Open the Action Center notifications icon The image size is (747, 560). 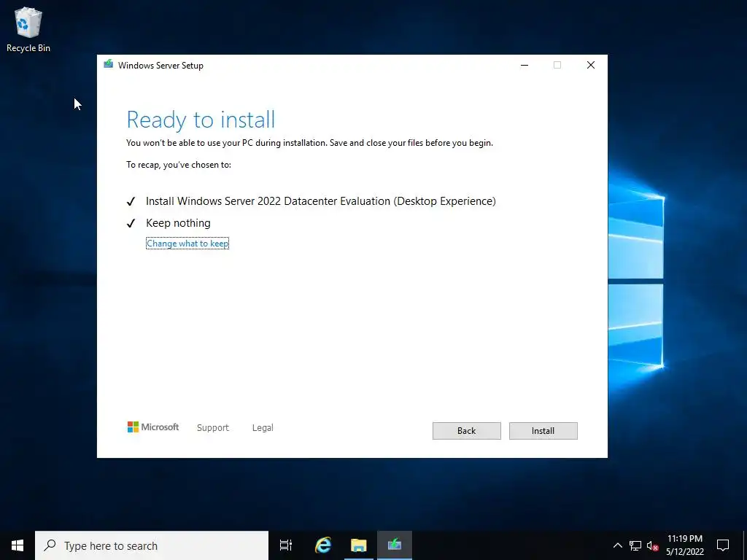723,545
